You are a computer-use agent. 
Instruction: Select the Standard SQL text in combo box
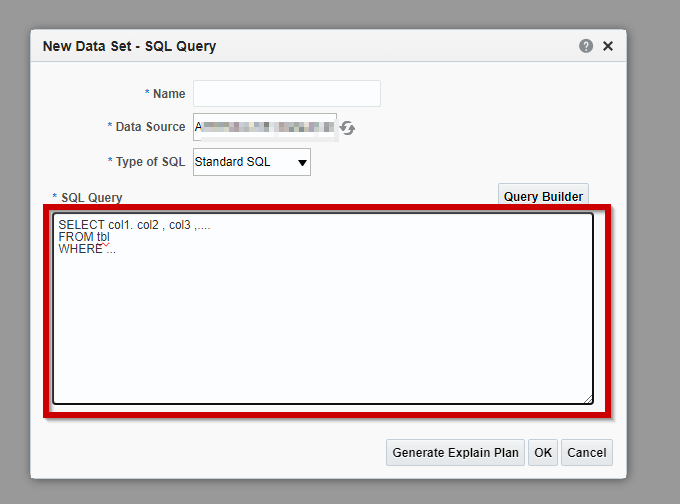(x=233, y=162)
